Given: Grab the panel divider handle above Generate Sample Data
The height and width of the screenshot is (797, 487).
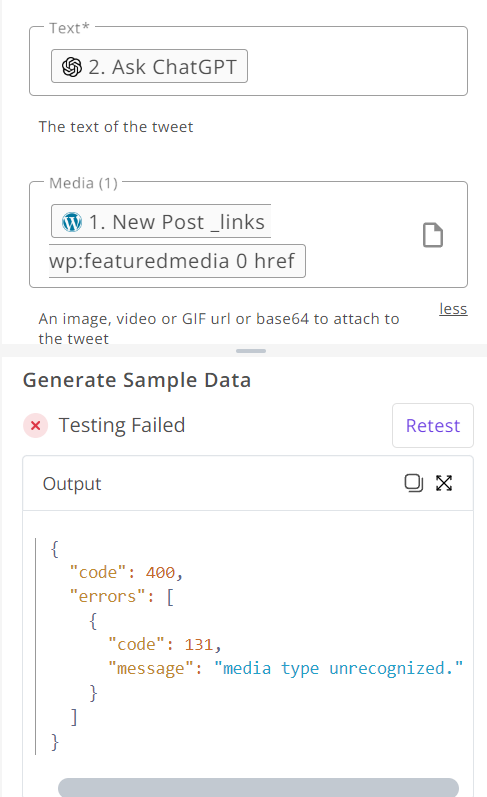Looking at the screenshot, I should click(x=251, y=351).
